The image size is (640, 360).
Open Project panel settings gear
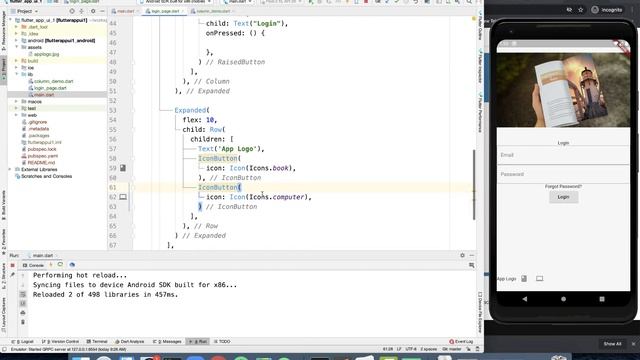[x=93, y=11]
